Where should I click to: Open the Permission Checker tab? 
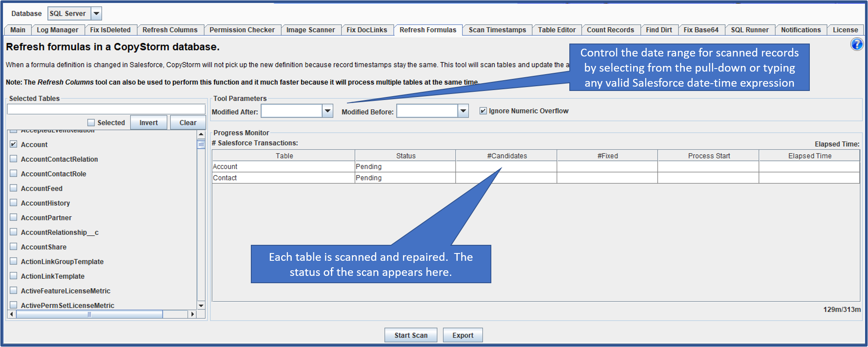[242, 30]
